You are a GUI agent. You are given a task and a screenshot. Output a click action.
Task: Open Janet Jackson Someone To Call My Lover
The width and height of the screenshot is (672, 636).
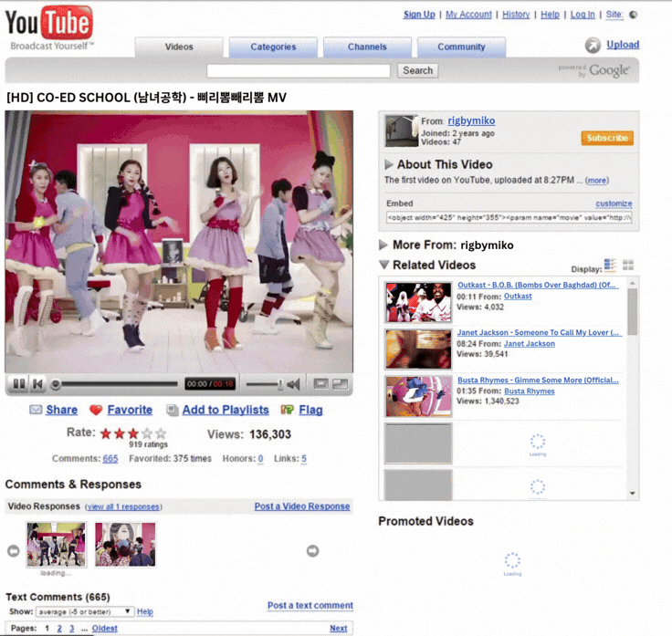pyautogui.click(x=539, y=332)
